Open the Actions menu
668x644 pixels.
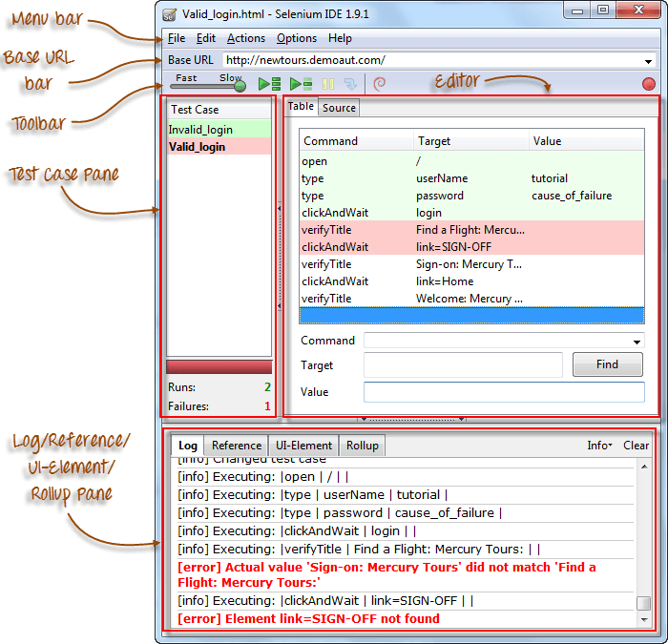click(245, 38)
